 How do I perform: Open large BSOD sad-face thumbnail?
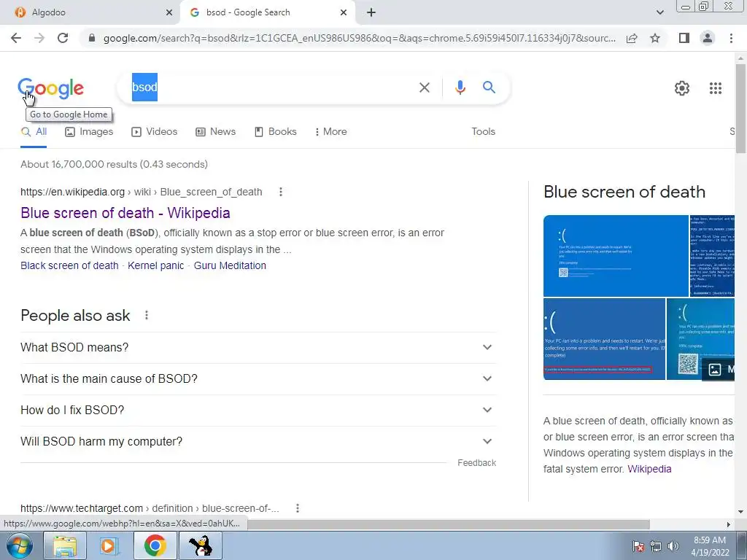(x=616, y=256)
